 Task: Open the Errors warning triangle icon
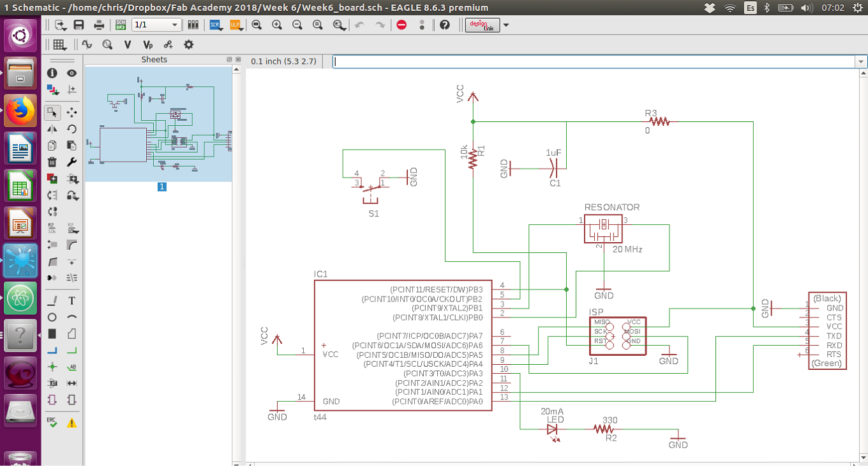tap(71, 422)
